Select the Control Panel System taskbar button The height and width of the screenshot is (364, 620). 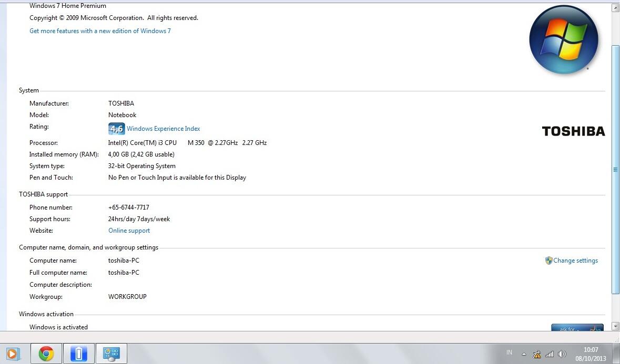111,353
